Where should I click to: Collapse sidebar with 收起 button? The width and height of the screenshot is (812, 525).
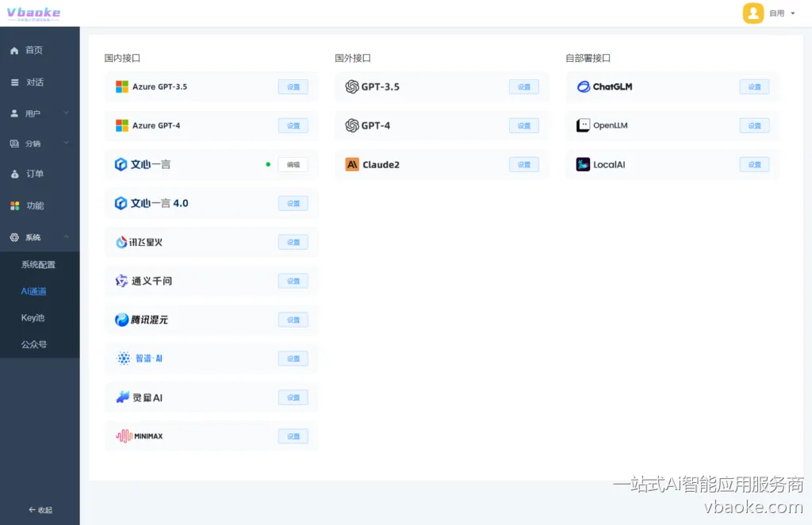[40, 510]
